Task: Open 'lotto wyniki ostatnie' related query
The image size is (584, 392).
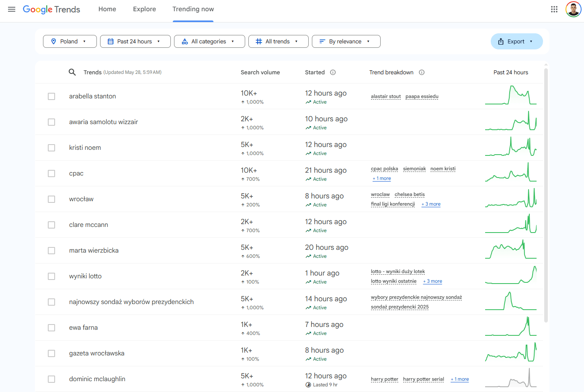Action: click(394, 281)
